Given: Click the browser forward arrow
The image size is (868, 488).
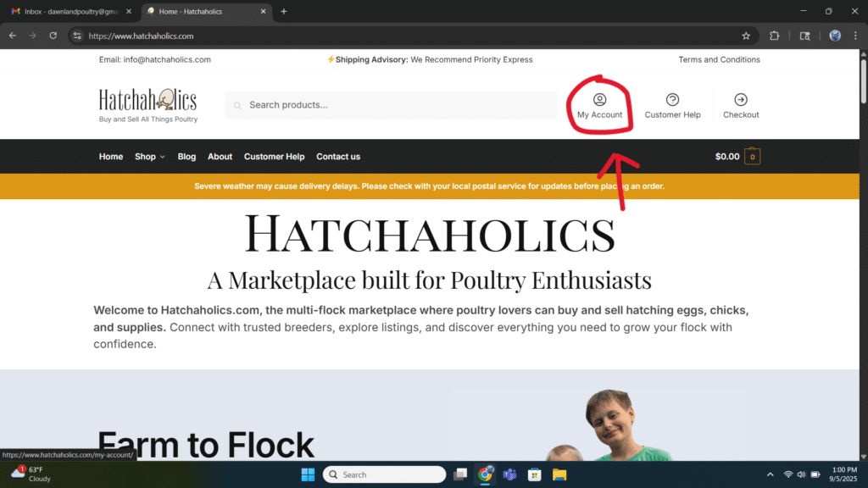Looking at the screenshot, I should [x=33, y=36].
